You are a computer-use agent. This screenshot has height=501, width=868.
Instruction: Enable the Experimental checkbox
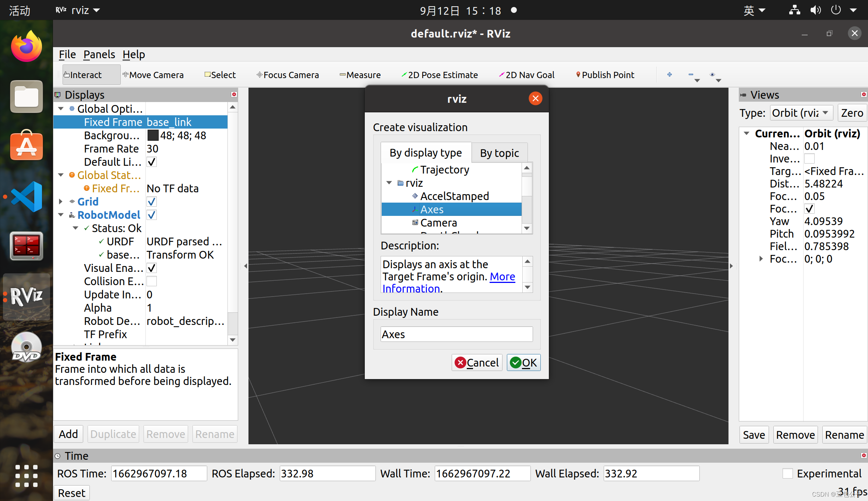(788, 473)
